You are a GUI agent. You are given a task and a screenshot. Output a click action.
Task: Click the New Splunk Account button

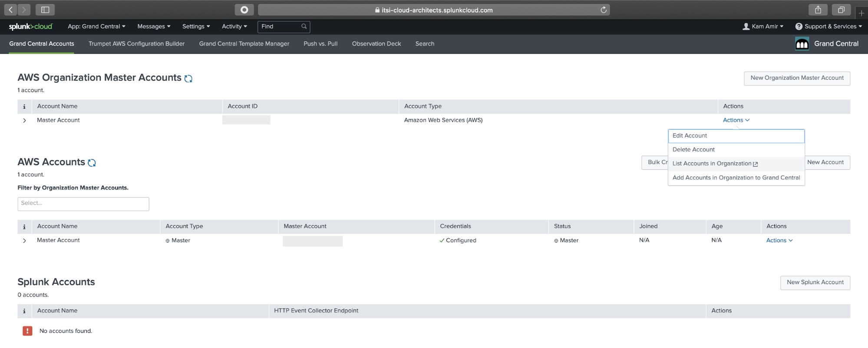click(x=815, y=282)
